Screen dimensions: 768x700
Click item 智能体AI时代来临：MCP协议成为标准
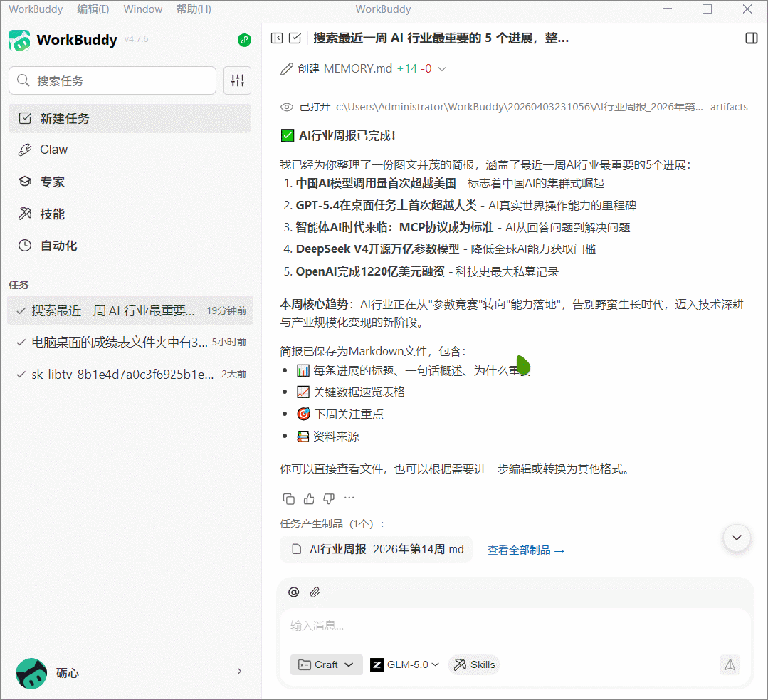[x=394, y=227]
